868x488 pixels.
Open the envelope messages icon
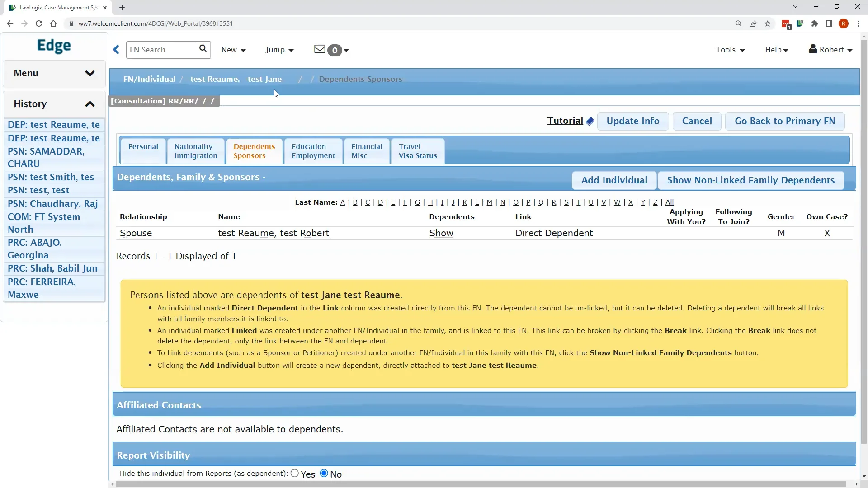pos(320,50)
